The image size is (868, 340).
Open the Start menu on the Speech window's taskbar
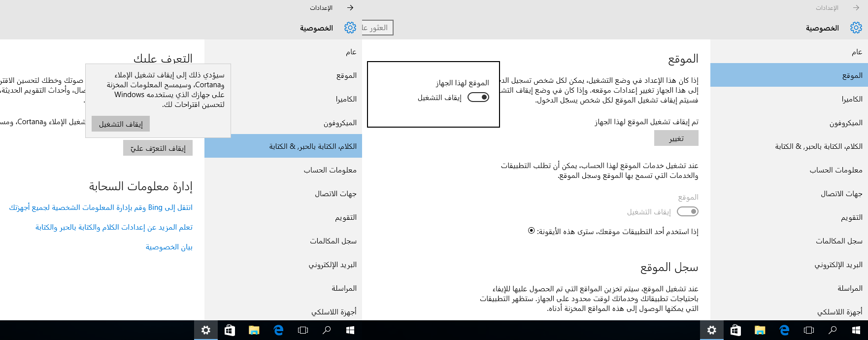(350, 330)
